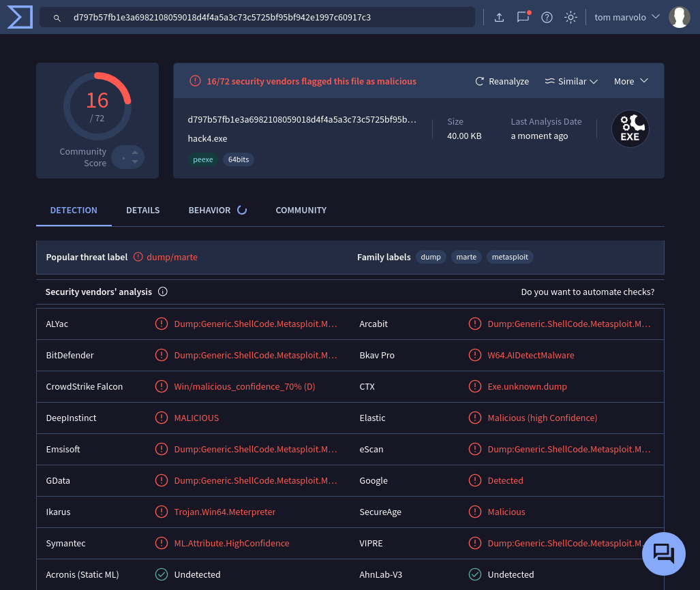The height and width of the screenshot is (590, 700).
Task: Click the 40.00 KB size value
Action: point(464,136)
